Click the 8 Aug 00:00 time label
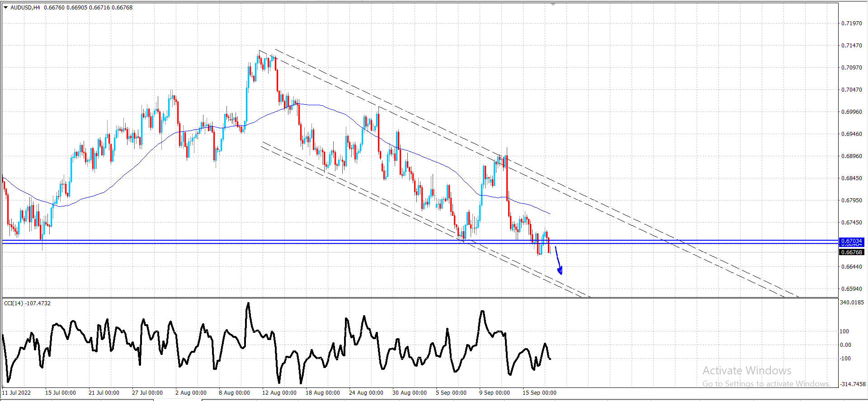This screenshot has height=401, width=868. point(234,392)
